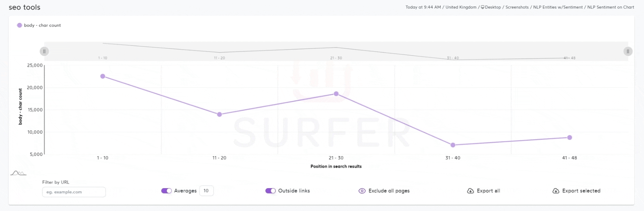Disable the Outside links toggle
This screenshot has height=211, width=644.
tap(270, 191)
